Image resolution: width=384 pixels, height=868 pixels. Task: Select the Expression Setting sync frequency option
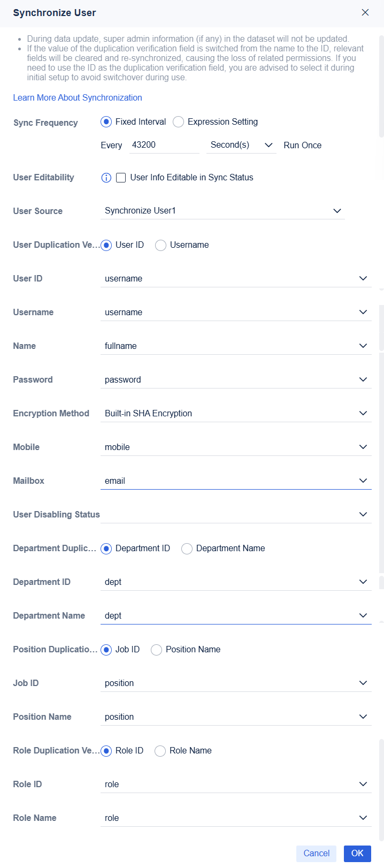point(178,121)
